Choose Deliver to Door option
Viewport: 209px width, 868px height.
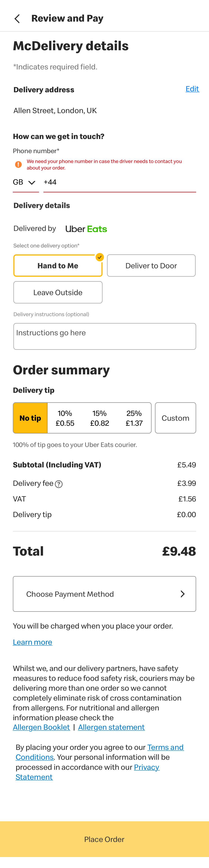pyautogui.click(x=151, y=266)
